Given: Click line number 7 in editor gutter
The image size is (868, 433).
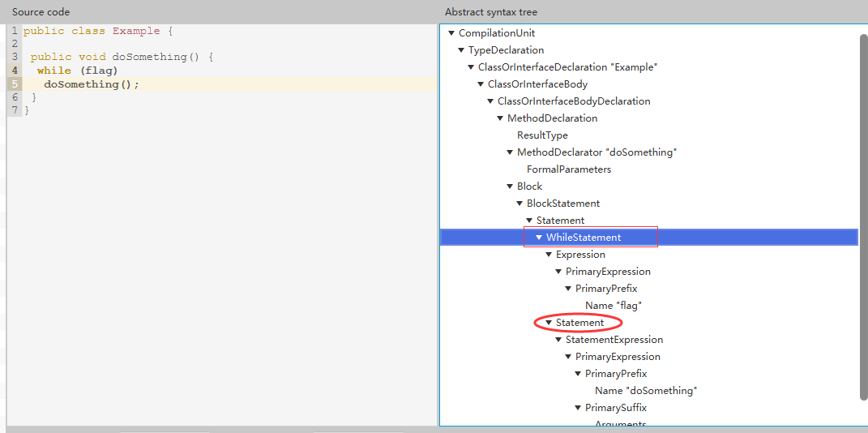Looking at the screenshot, I should (15, 110).
